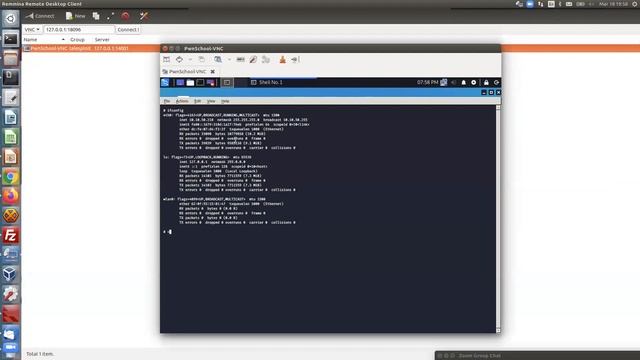Click the switch tab pages icon
This screenshot has height=360, width=640.
click(x=202, y=60)
